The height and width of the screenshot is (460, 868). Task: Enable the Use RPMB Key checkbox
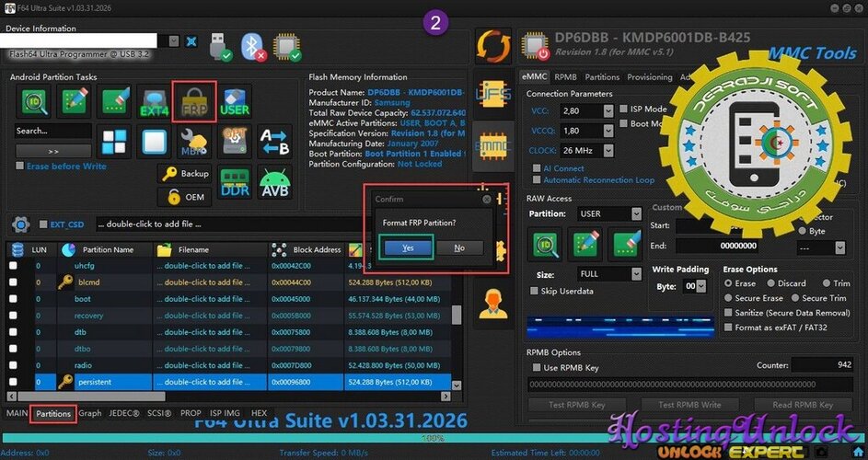coord(537,368)
